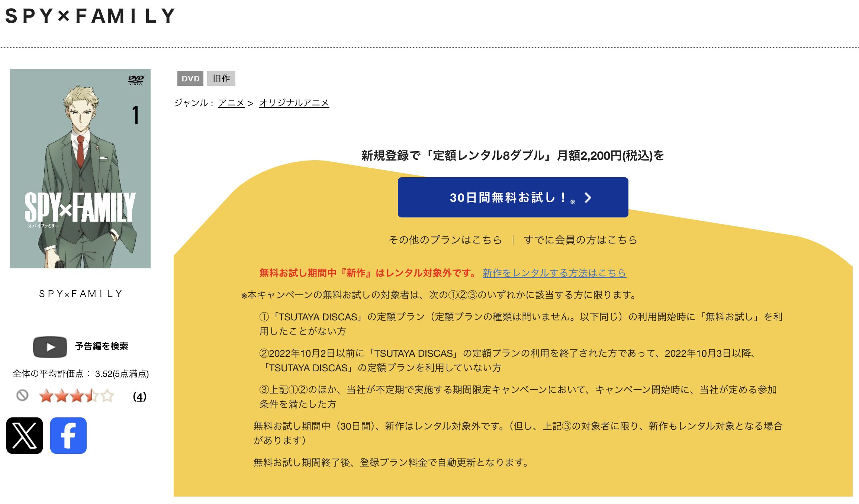Open 新作をレンタルする方法はこちら
Screen dimensions: 859x504
pos(554,272)
